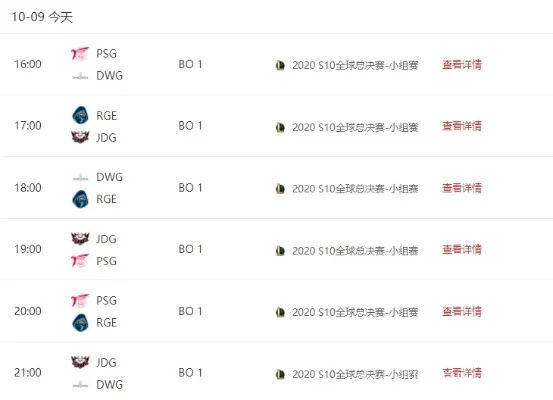This screenshot has height=400, width=553.
Task: Click the JDG team name in the 21:00 match
Action: [106, 362]
